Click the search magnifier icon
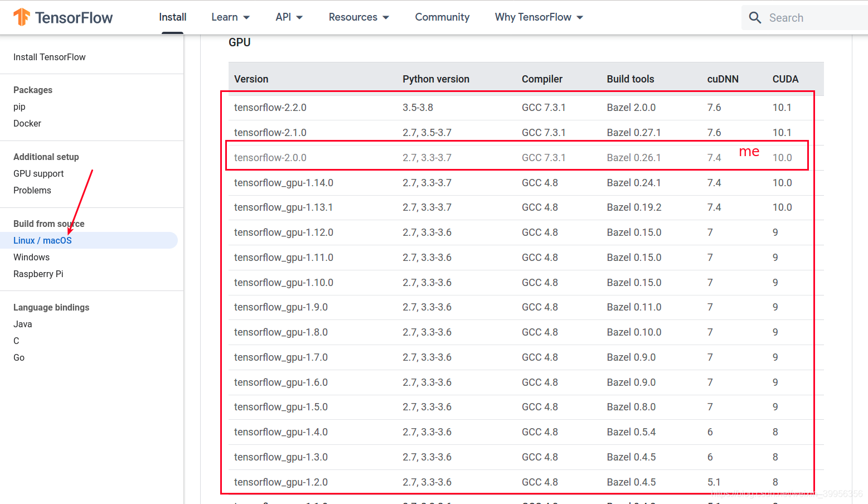868x504 pixels. 755,18
